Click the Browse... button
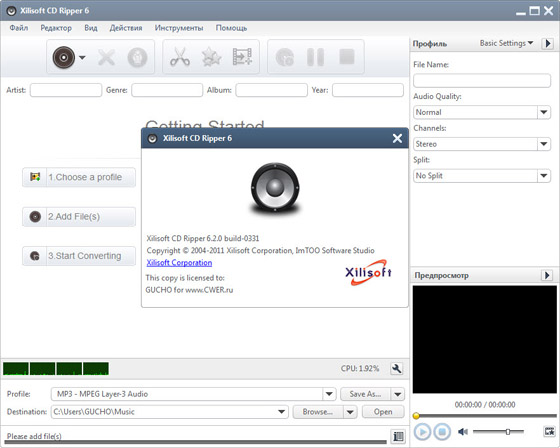 (x=318, y=412)
